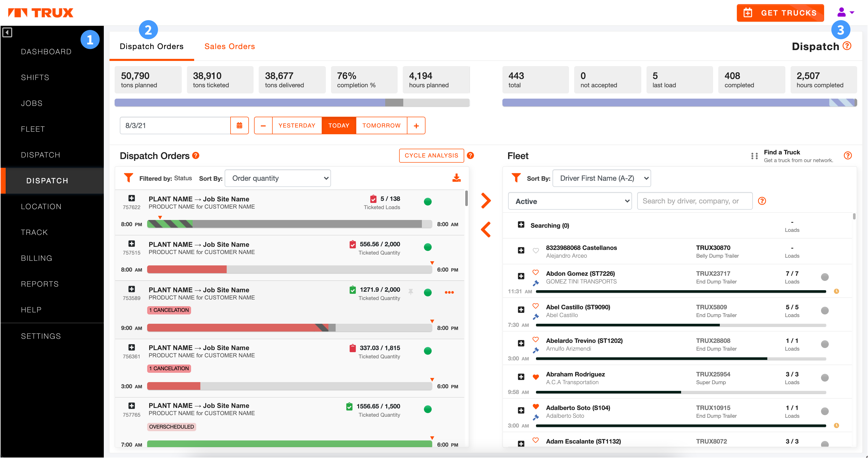868x458 pixels.
Task: Click the fleet driver search field
Action: [695, 201]
